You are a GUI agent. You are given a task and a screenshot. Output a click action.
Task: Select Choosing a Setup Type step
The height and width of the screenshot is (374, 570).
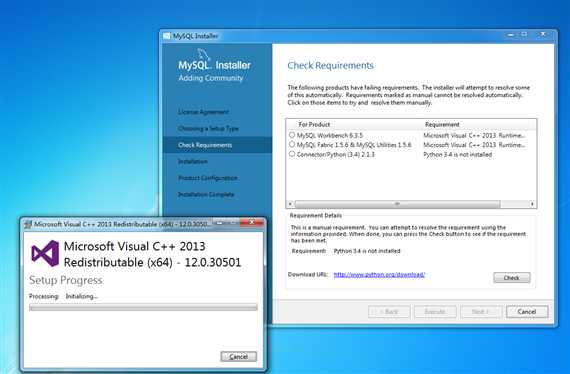(x=208, y=129)
